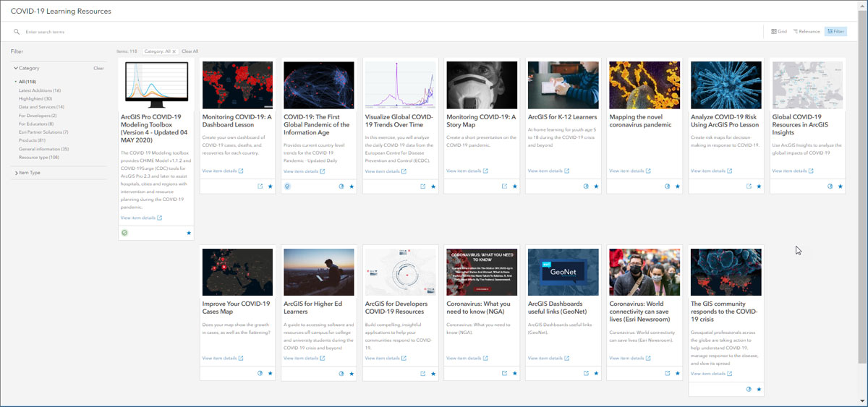Screen dimensions: 868x407
Task: Switch to Grid view
Action: click(779, 32)
